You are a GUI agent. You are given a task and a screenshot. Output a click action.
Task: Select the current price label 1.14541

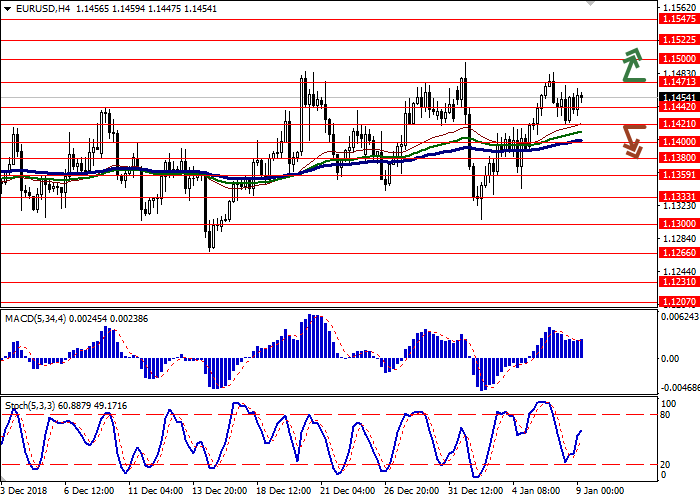[x=677, y=96]
